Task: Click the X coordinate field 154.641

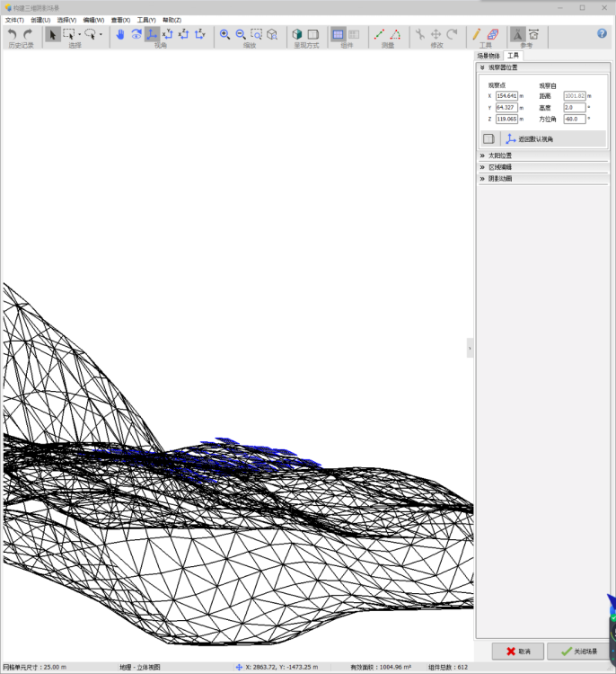Action: point(506,96)
